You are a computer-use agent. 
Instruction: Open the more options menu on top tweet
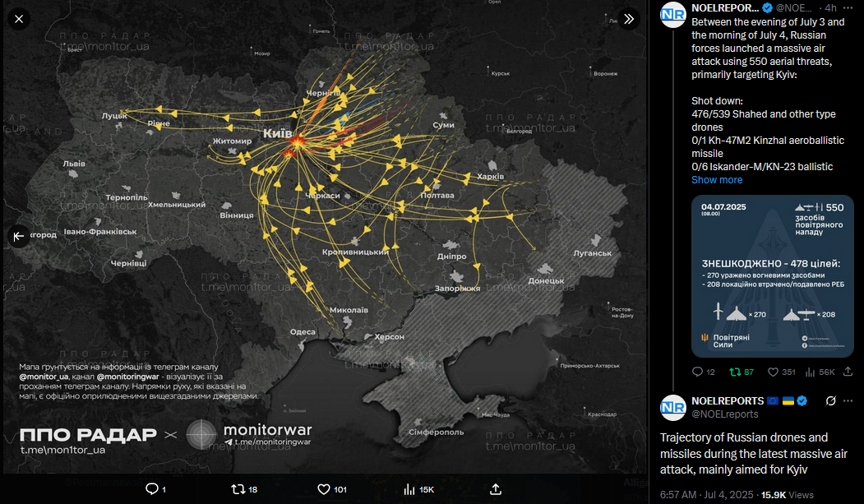click(848, 7)
